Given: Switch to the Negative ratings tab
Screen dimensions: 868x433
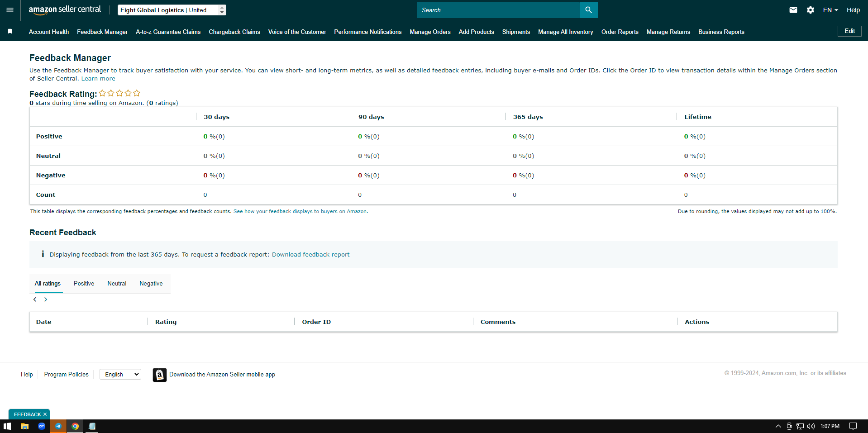Looking at the screenshot, I should [151, 283].
